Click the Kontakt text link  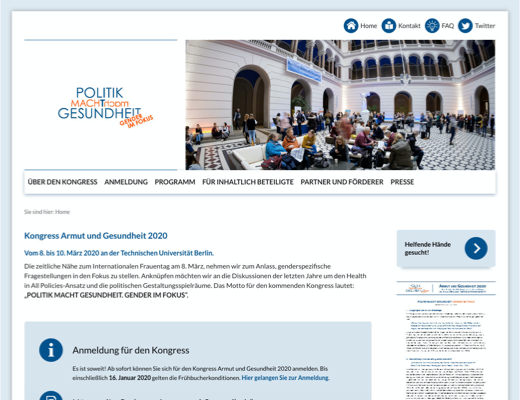[409, 26]
